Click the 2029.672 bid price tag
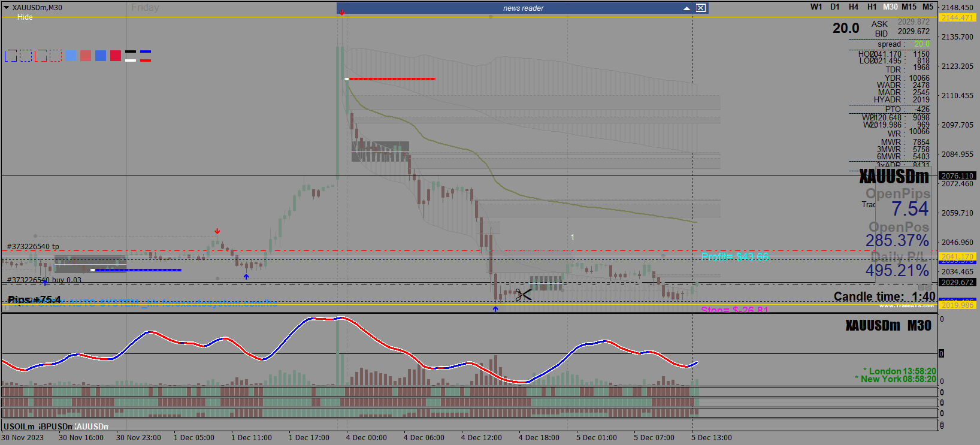The height and width of the screenshot is (445, 980). pos(957,282)
